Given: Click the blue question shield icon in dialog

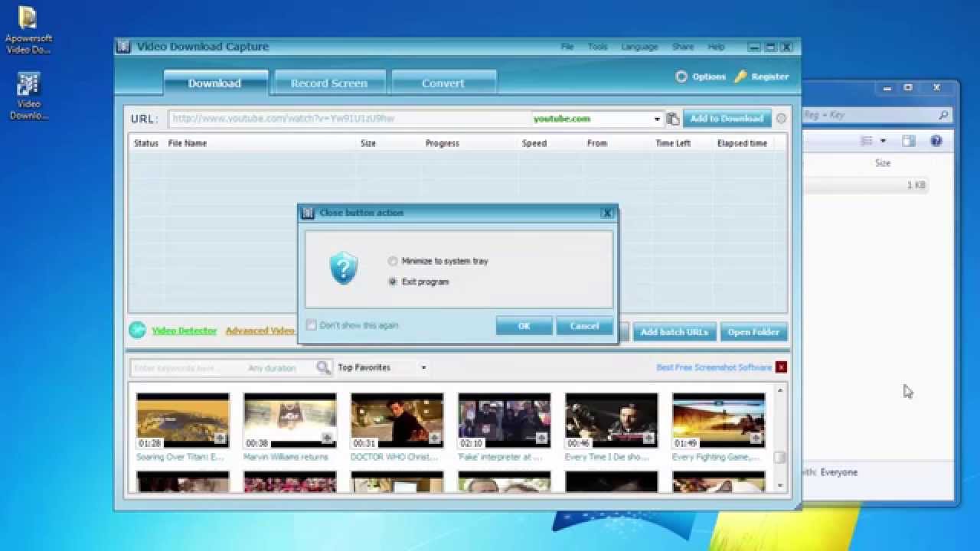Looking at the screenshot, I should (x=344, y=269).
